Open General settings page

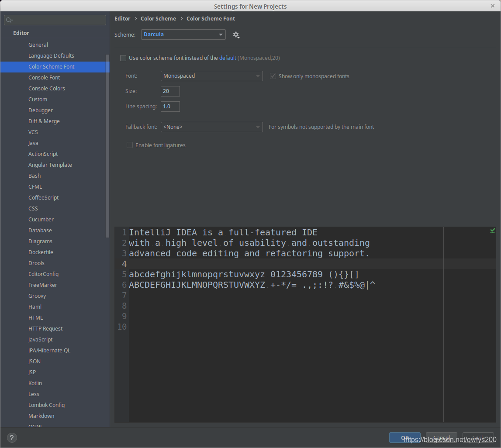pos(38,45)
